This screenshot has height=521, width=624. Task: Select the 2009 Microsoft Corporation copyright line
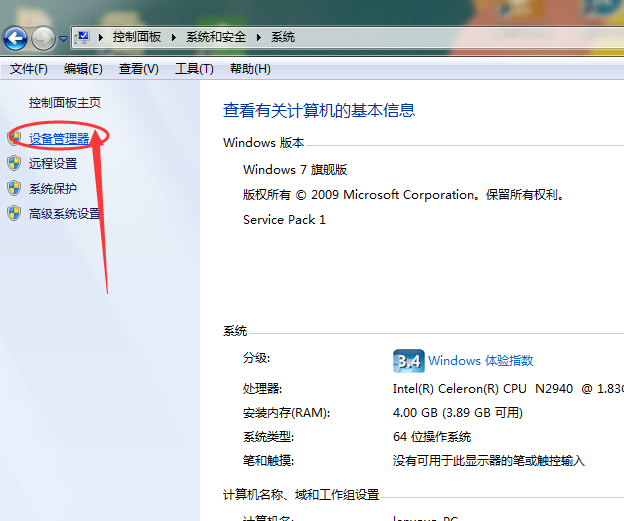pos(403,195)
